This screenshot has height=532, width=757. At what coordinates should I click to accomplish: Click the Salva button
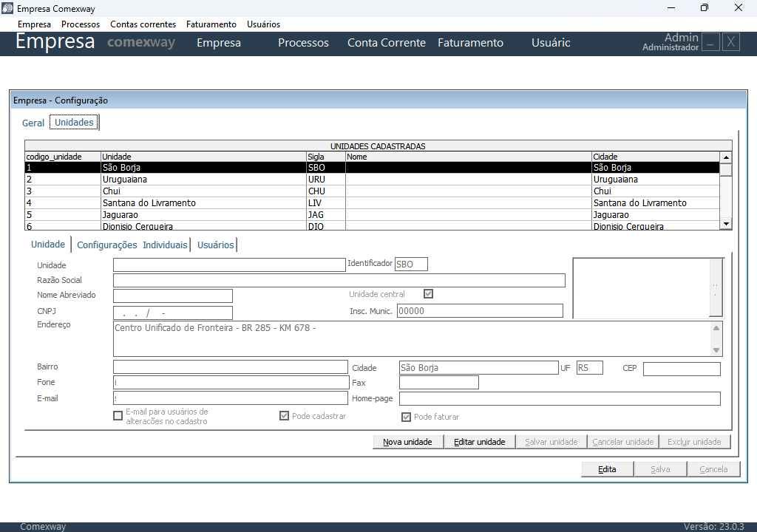click(x=660, y=469)
